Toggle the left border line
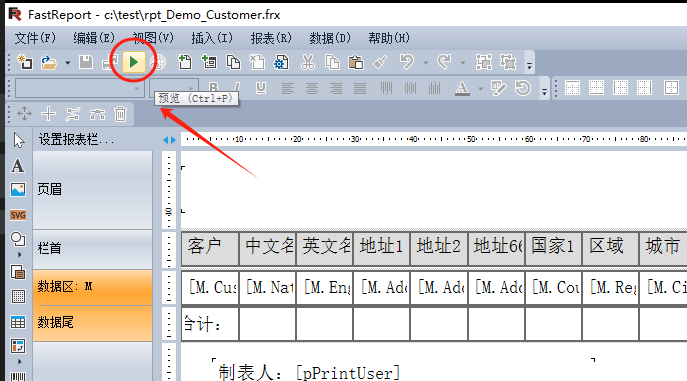The width and height of the screenshot is (687, 381). 620,88
